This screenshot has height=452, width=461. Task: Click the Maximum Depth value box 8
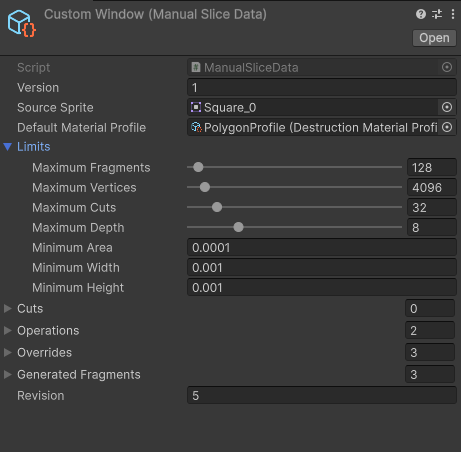tap(432, 227)
